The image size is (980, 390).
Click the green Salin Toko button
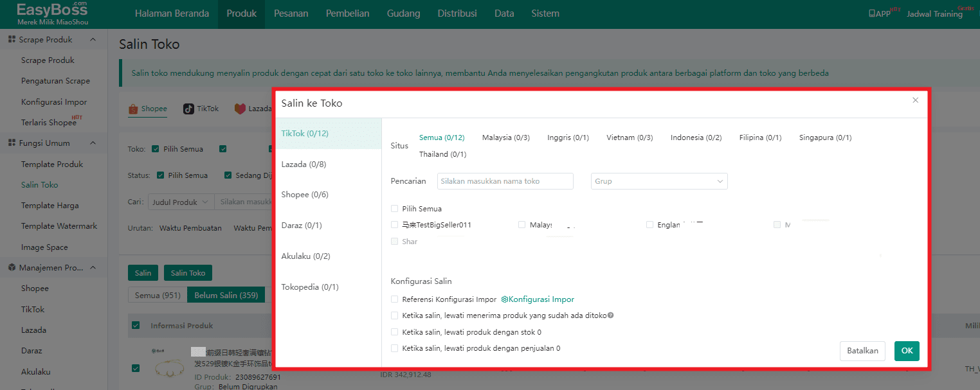[188, 273]
